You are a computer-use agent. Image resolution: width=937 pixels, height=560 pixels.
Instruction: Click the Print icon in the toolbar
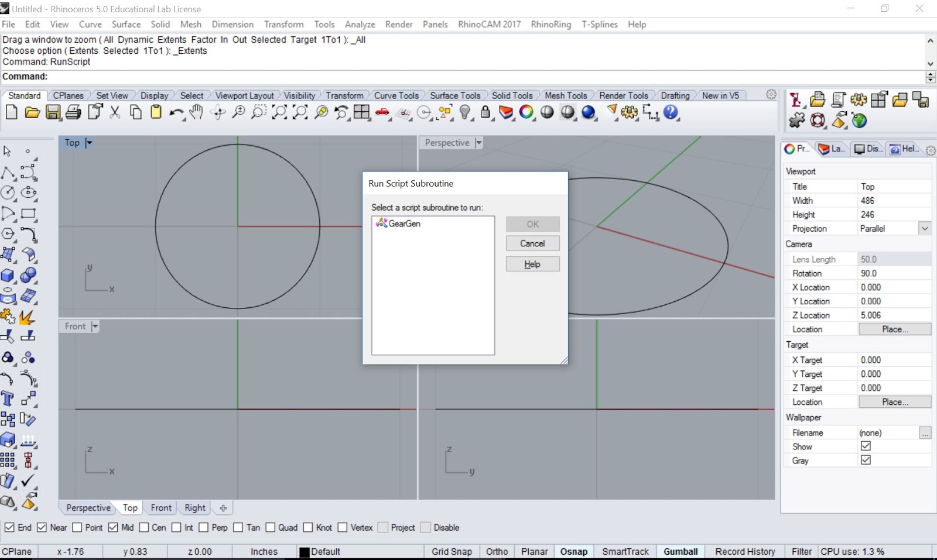coord(73,112)
